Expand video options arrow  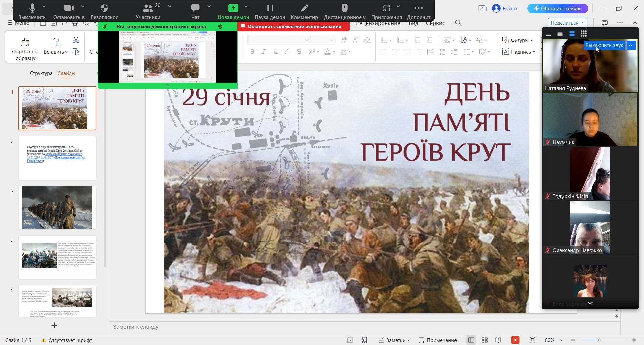coord(83,7)
